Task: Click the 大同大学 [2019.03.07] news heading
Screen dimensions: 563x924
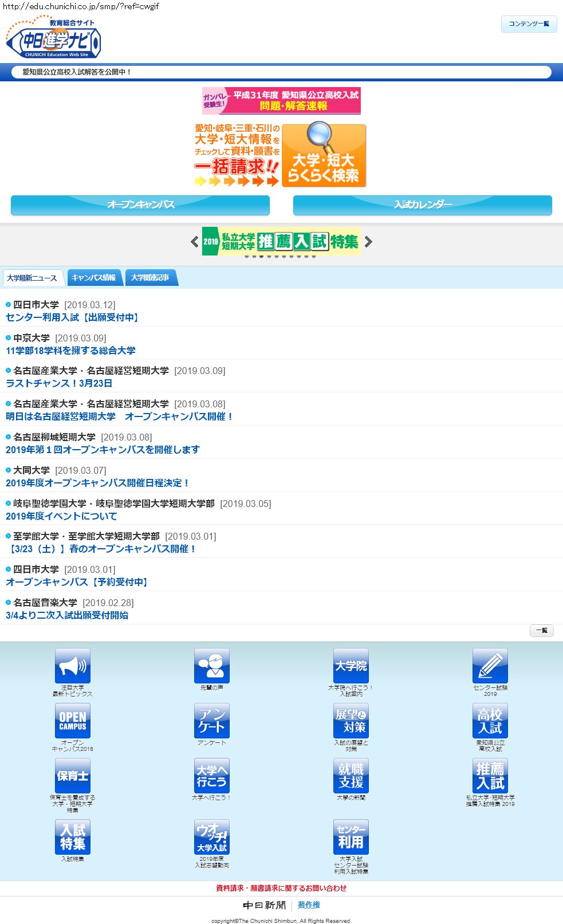Action: tap(60, 470)
